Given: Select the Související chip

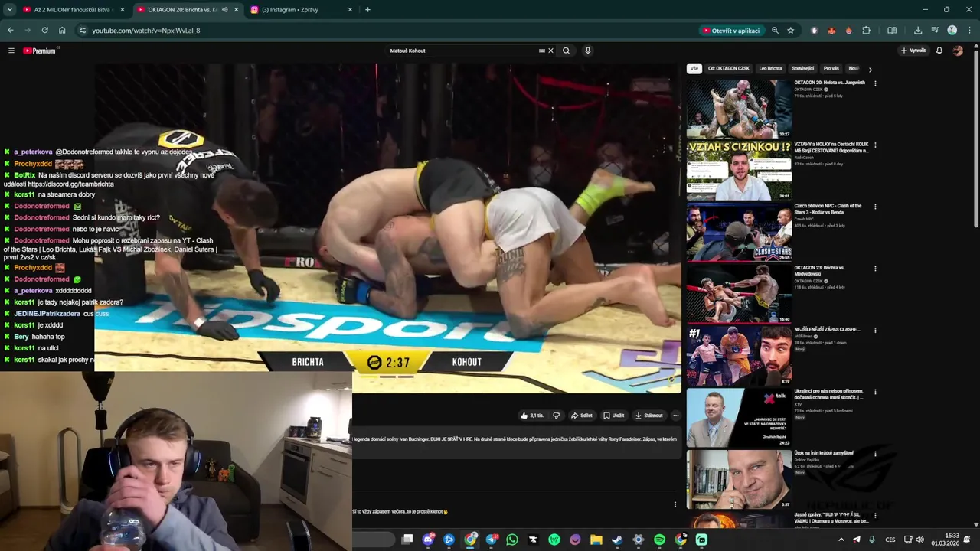Looking at the screenshot, I should [x=803, y=68].
